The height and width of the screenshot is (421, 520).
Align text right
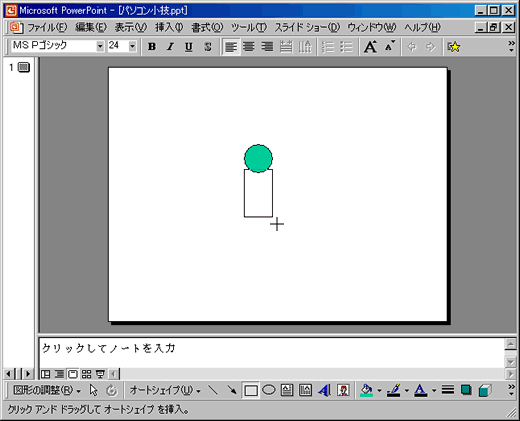click(267, 47)
